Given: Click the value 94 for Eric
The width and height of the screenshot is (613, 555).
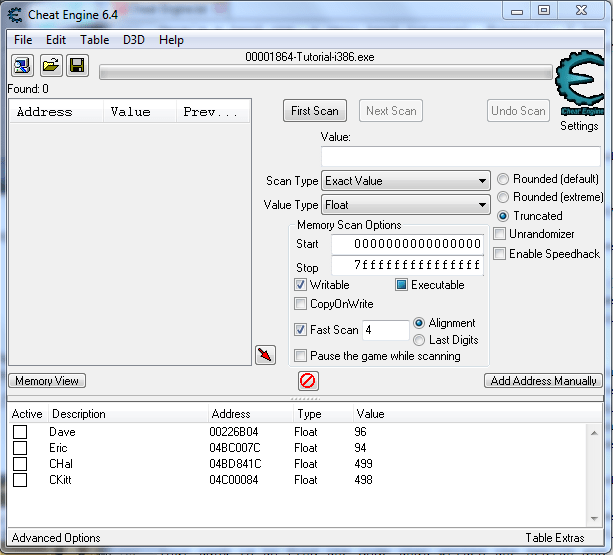Looking at the screenshot, I should tap(360, 448).
